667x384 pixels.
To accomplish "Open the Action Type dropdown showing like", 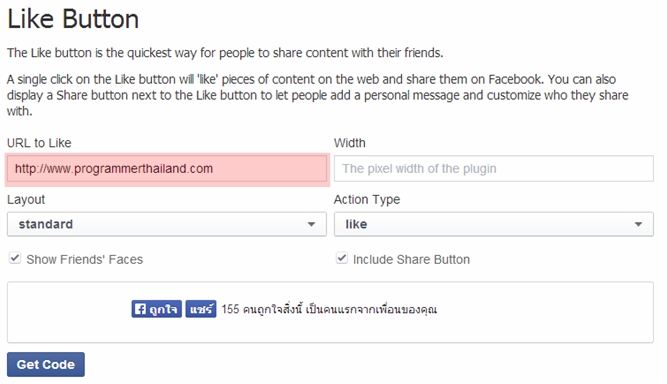I will (493, 224).
